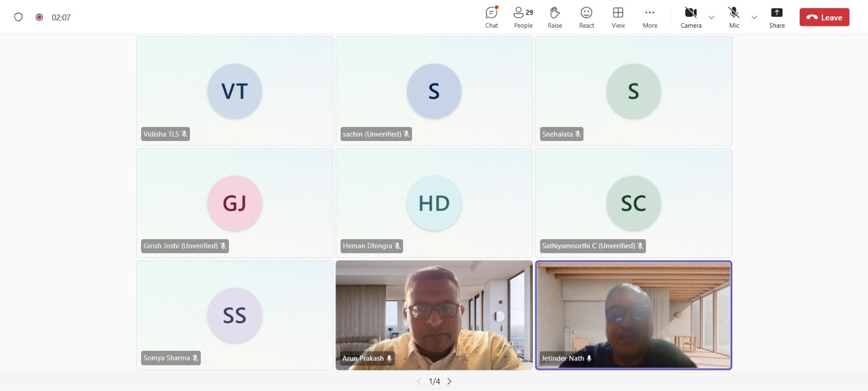868x391 pixels.
Task: Click mic icon beside Arun Prakash
Action: [x=389, y=358]
